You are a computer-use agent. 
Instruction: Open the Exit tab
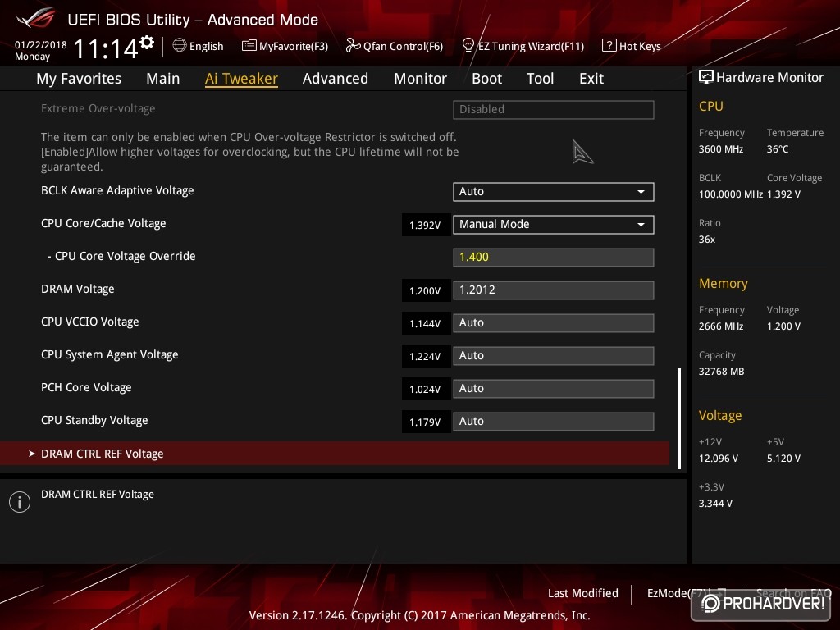[591, 79]
